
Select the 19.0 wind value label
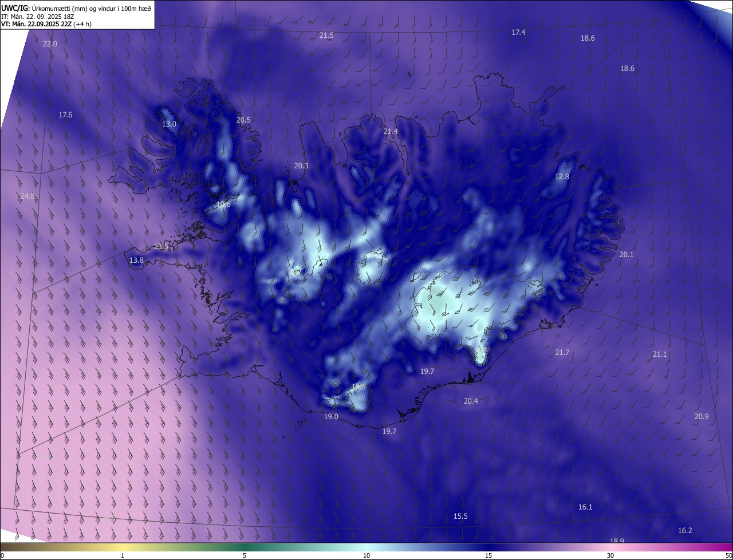point(331,417)
